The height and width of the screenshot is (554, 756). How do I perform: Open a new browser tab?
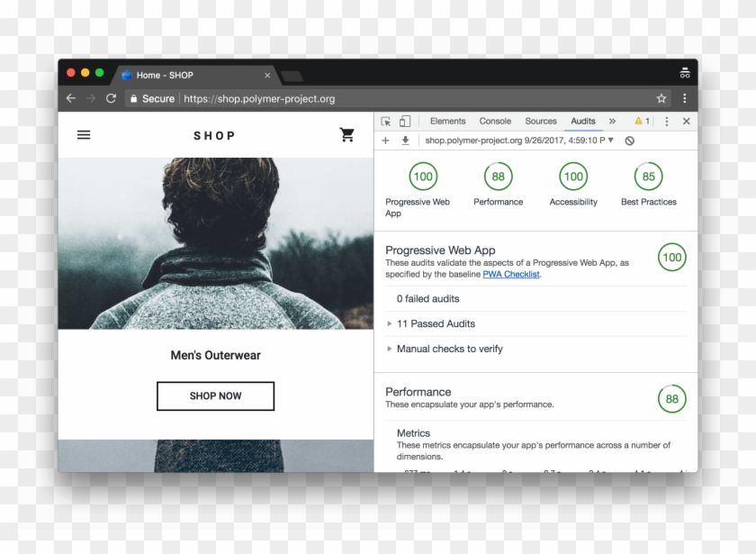pos(292,77)
